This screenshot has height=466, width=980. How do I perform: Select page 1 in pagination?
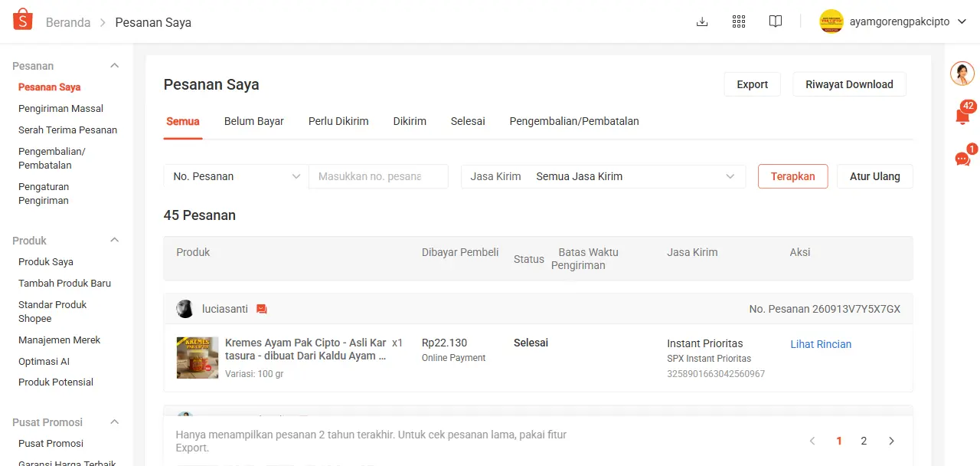tap(839, 441)
